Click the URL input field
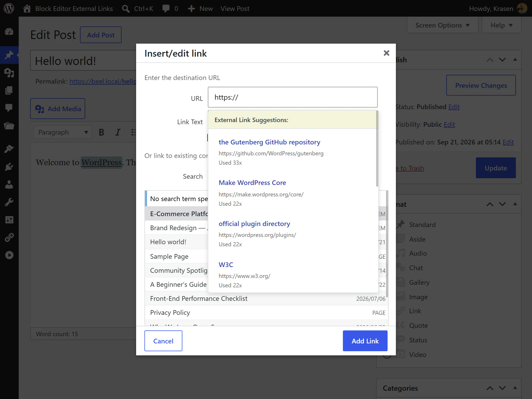The height and width of the screenshot is (399, 532). (x=292, y=97)
